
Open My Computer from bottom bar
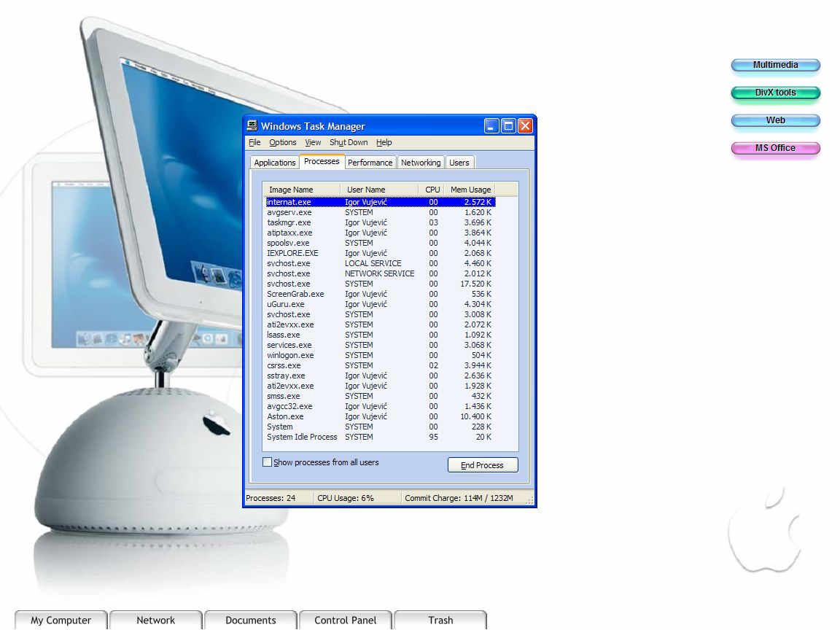click(x=61, y=621)
